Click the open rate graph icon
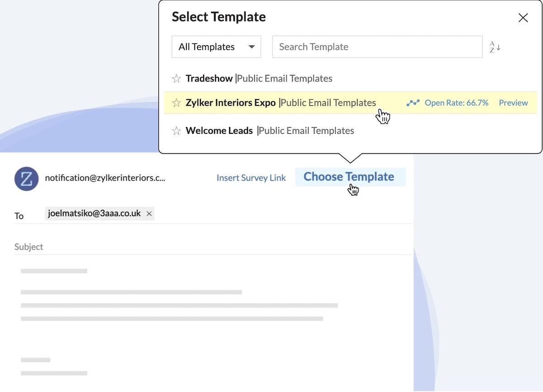Viewport: 543px width, 392px height. 413,103
